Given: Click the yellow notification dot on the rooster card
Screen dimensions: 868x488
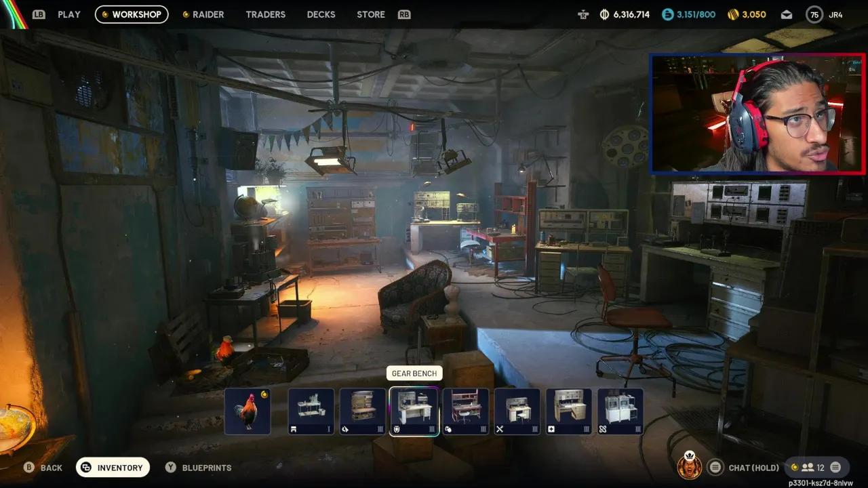Looking at the screenshot, I should pyautogui.click(x=264, y=394).
